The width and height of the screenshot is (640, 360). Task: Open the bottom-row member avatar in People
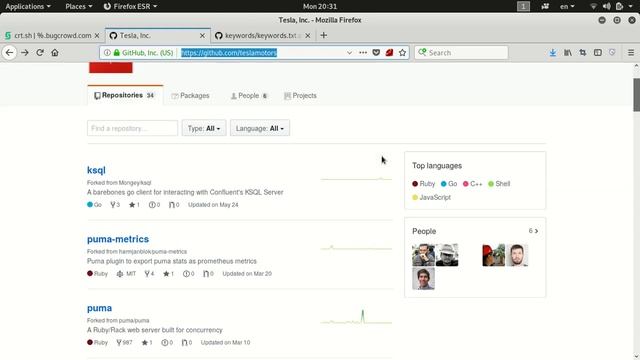pos(423,278)
